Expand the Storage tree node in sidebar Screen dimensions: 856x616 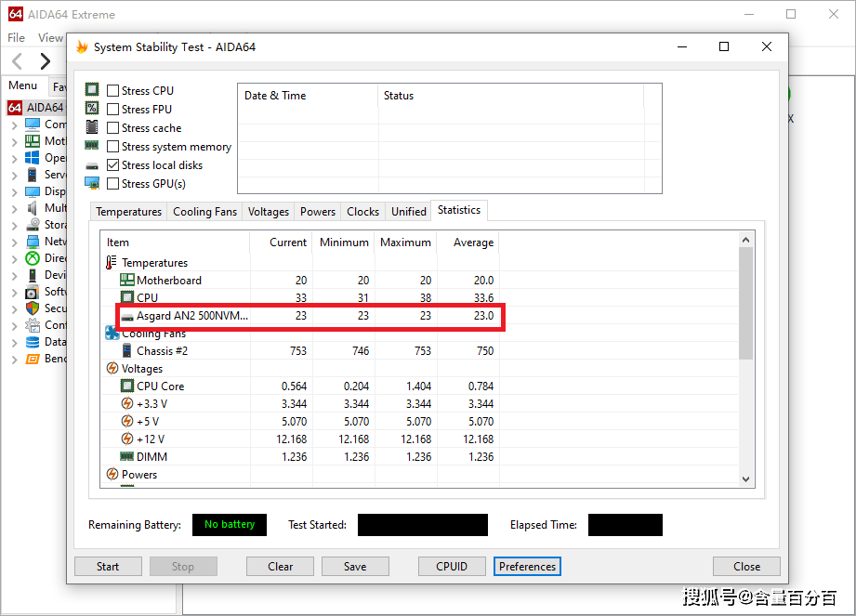tap(14, 226)
